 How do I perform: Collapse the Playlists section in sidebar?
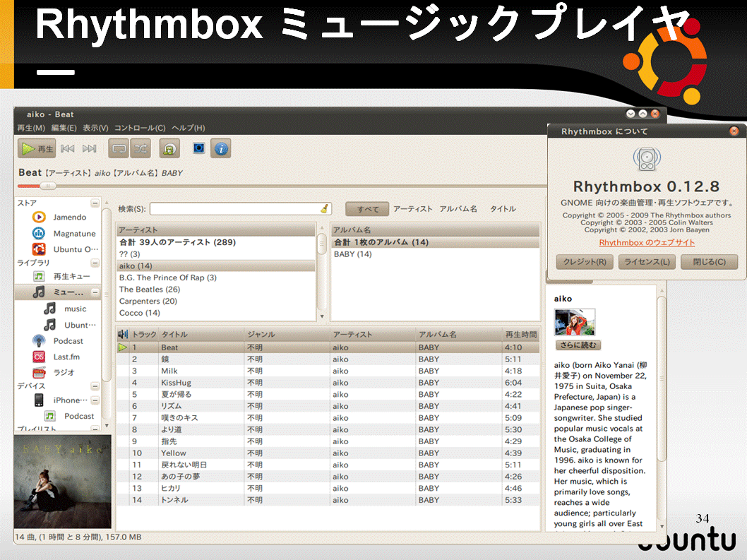(95, 429)
